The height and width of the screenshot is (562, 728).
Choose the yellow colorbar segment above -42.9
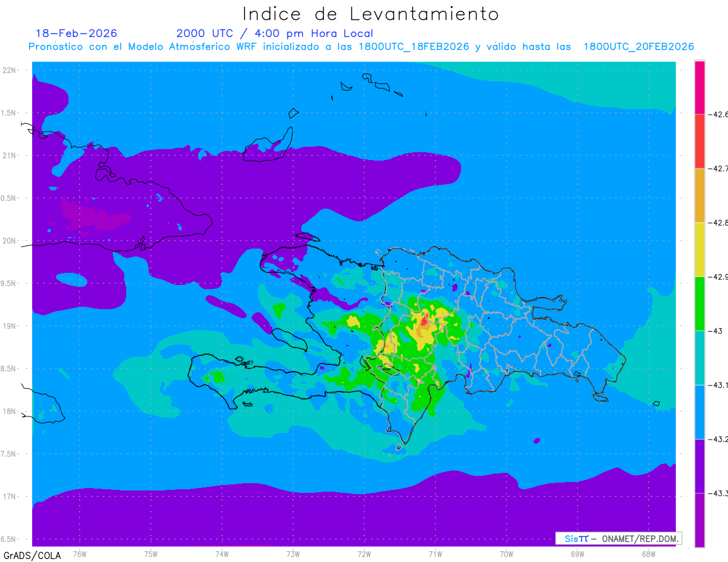699,249
